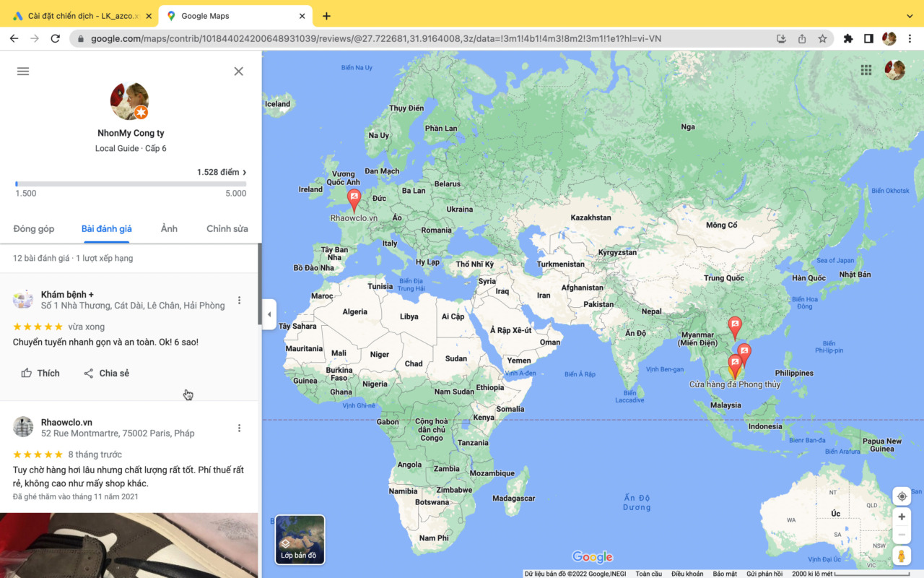924x578 pixels.
Task: Click the Pegman Street View icon
Action: [x=902, y=556]
